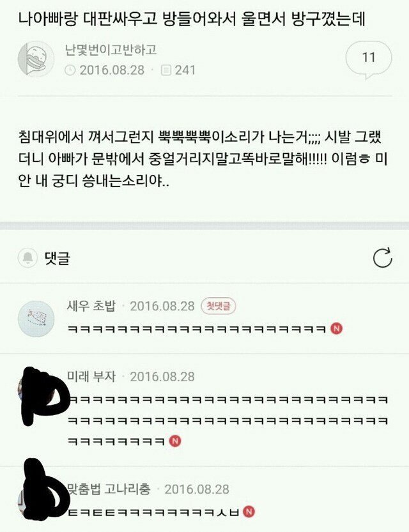Select the post title text

click(192, 19)
